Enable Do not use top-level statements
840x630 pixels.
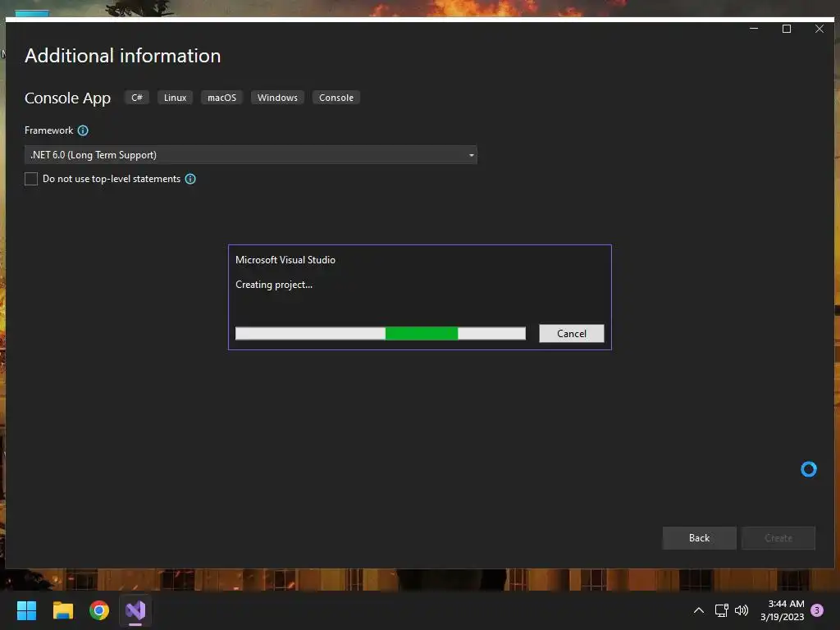pyautogui.click(x=31, y=179)
